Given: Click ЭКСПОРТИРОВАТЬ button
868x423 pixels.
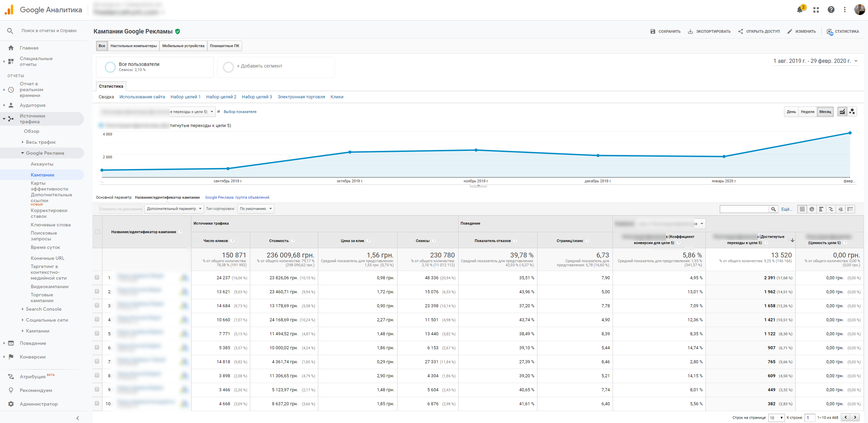Looking at the screenshot, I should click(x=709, y=31).
